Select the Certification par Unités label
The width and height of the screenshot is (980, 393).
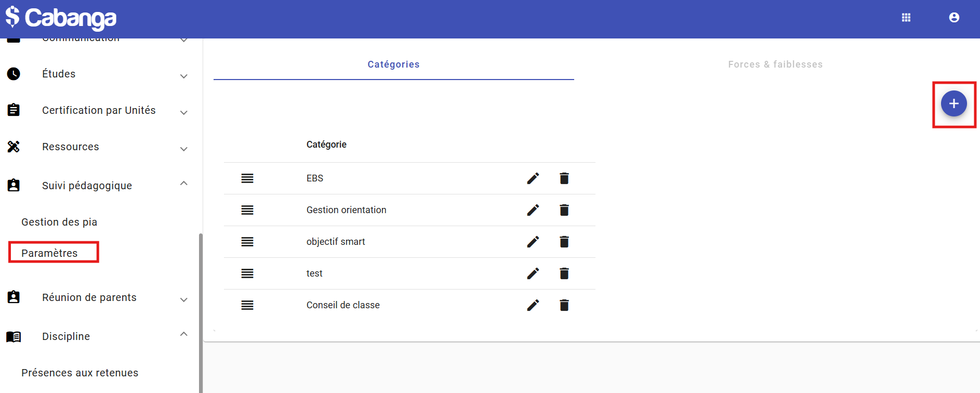99,110
